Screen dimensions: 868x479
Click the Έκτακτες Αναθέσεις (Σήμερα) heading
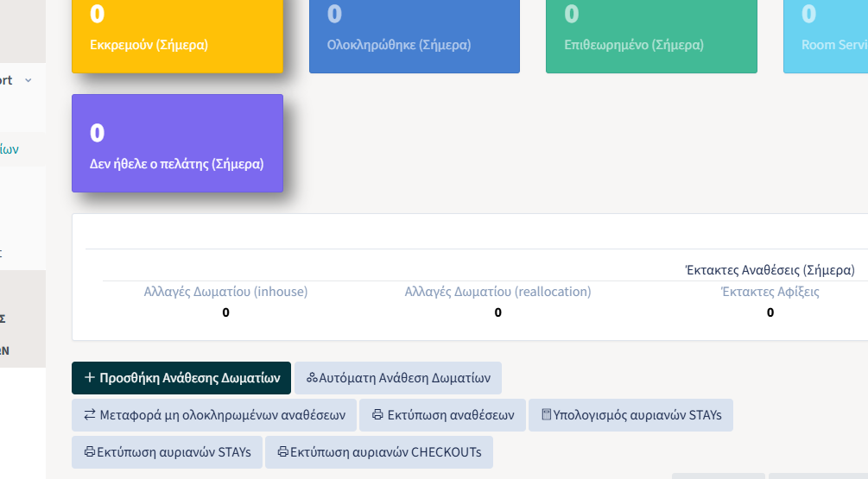click(x=770, y=270)
